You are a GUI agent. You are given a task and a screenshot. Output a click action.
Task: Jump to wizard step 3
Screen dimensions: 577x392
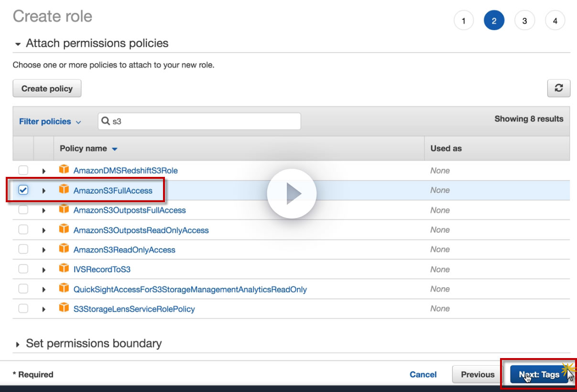524,21
